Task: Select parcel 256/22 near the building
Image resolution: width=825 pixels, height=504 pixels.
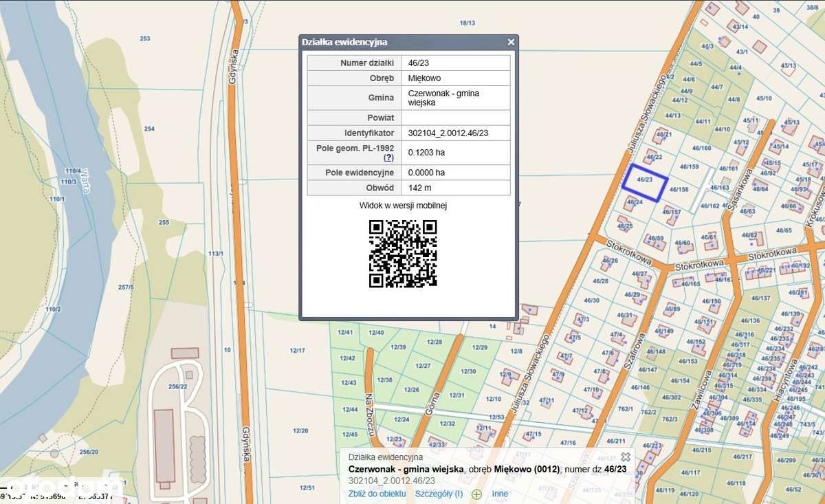Action: point(177,386)
